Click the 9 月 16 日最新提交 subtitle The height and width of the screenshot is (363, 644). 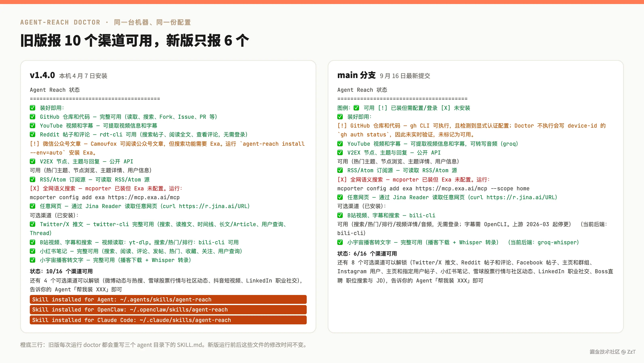tap(405, 76)
